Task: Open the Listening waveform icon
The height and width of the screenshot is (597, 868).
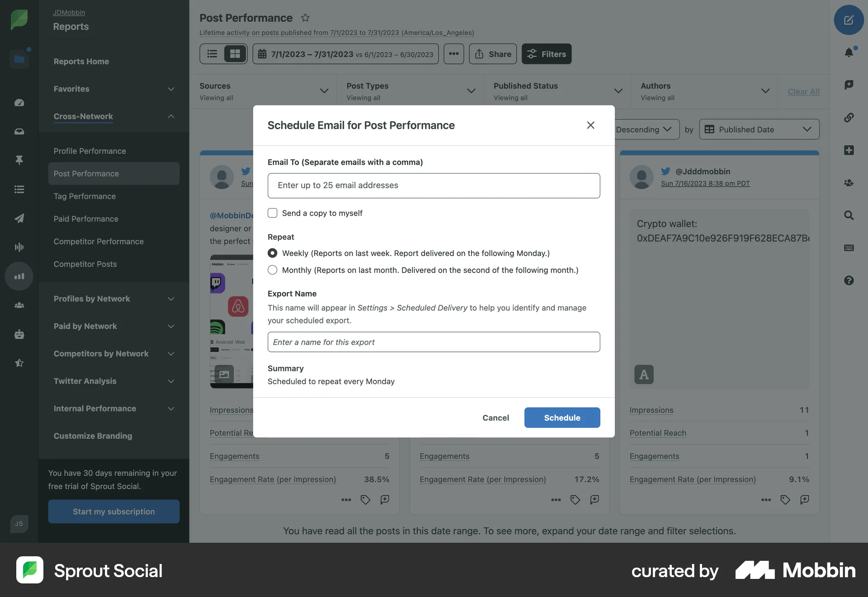Action: click(x=19, y=247)
